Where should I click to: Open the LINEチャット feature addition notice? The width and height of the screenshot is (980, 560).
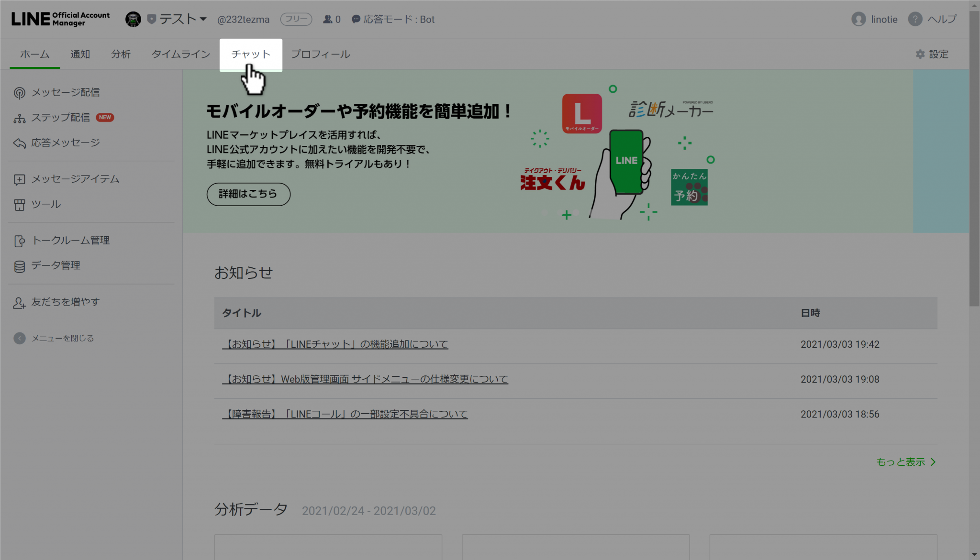(335, 344)
